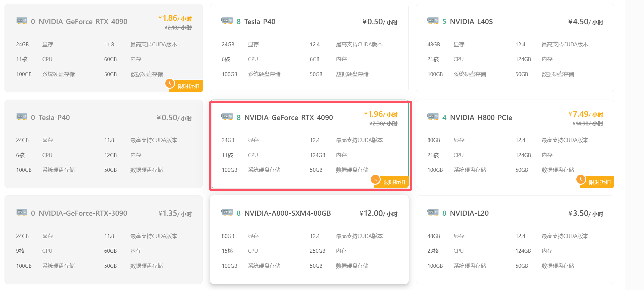Click 60GB memory on RTX-3090 card

pyautogui.click(x=110, y=251)
